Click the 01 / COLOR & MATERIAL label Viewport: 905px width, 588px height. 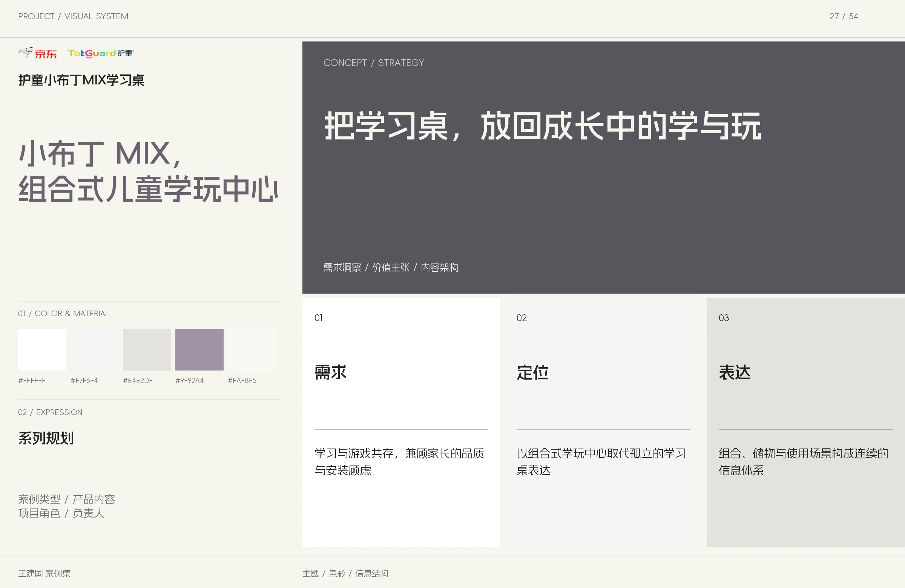63,314
